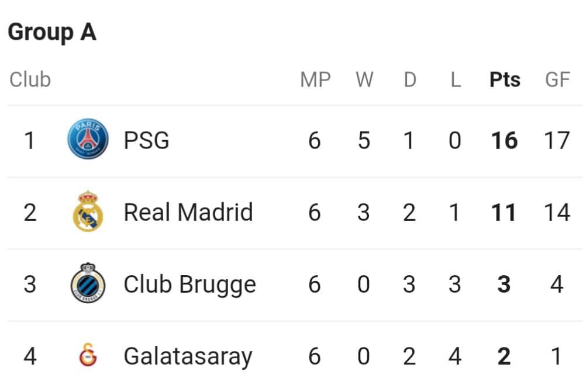This screenshot has width=583, height=392.
Task: Click PSG's 17 goals-for value
Action: coord(557,140)
